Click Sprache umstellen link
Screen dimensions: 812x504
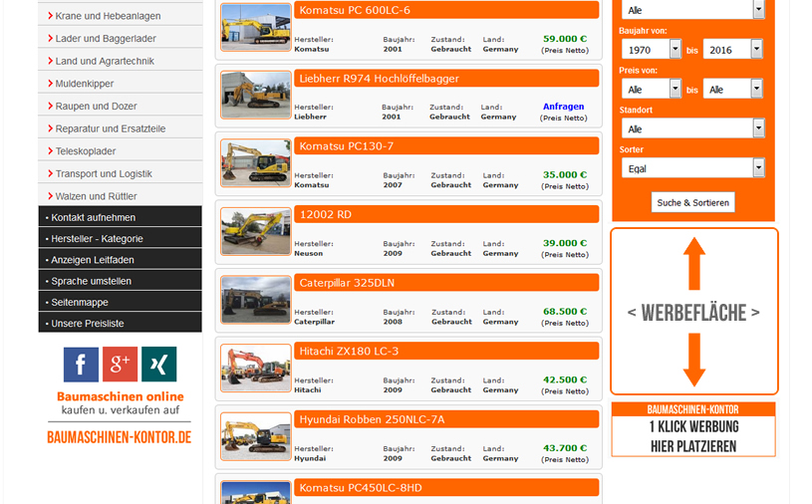(x=121, y=281)
